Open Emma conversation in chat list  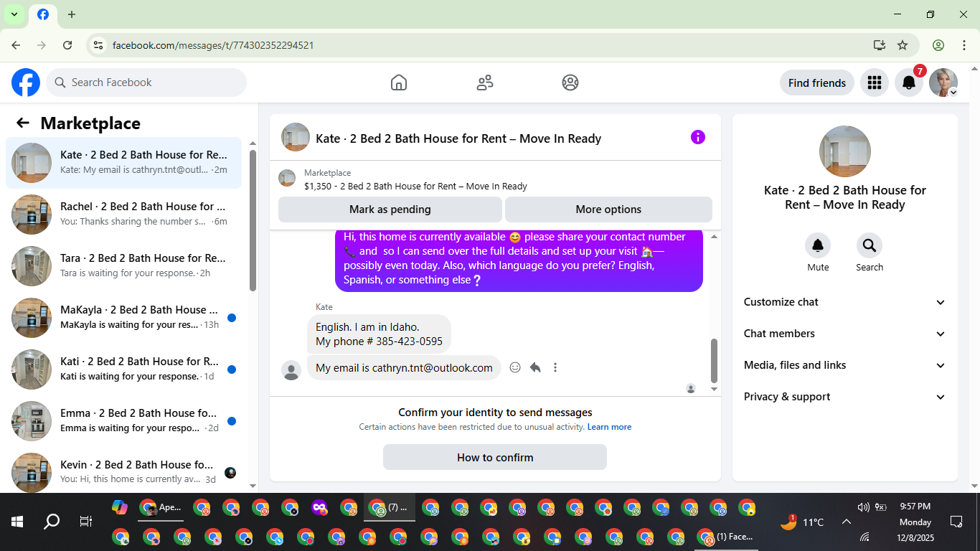[x=123, y=421]
